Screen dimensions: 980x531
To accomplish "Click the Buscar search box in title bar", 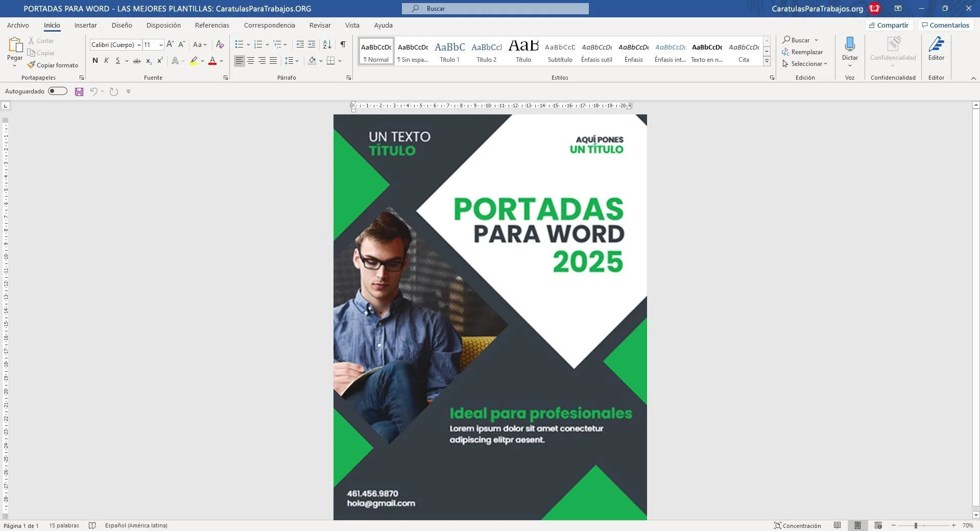I will [495, 9].
